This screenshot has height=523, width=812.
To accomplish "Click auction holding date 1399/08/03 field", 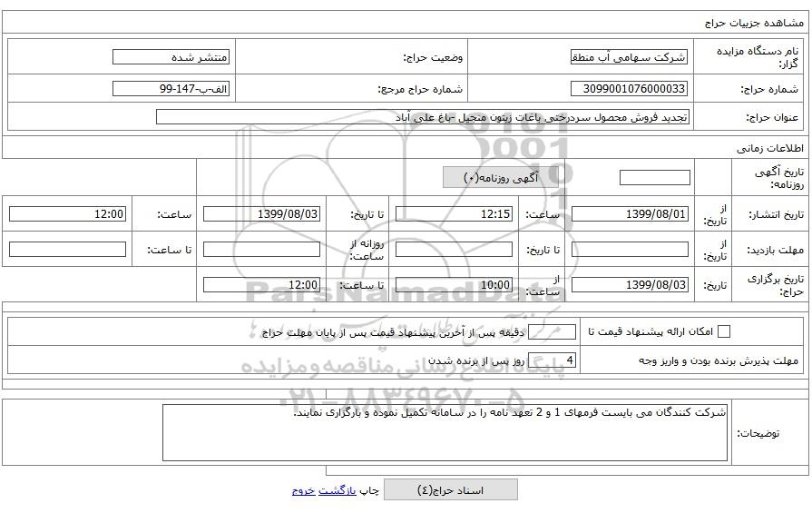I will click(630, 284).
